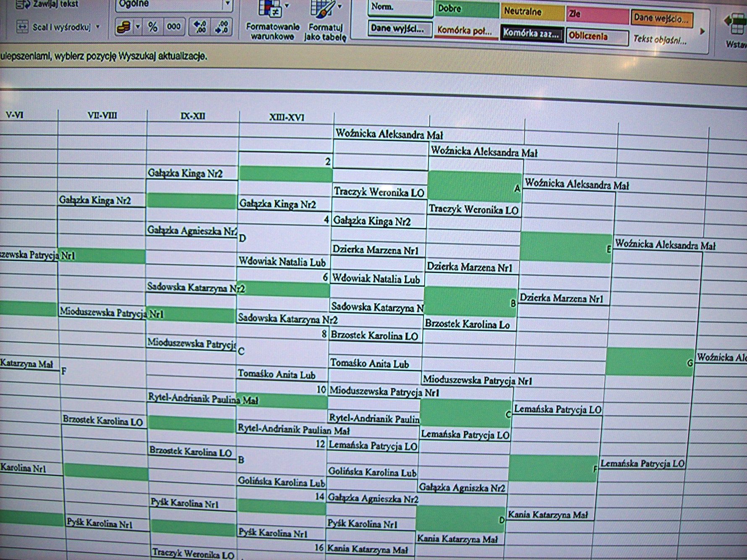Image resolution: width=747 pixels, height=560 pixels.
Task: Click the accounting number format coins icon
Action: point(123,27)
